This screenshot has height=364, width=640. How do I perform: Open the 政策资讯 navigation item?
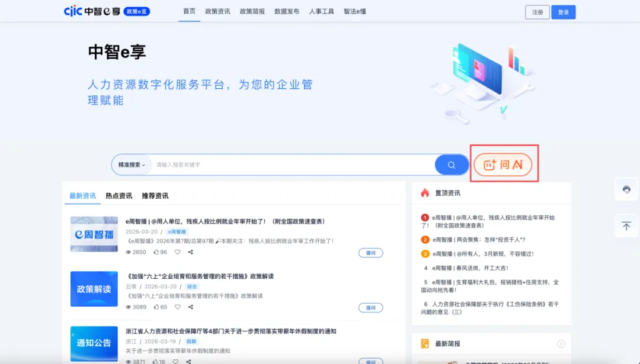217,11
